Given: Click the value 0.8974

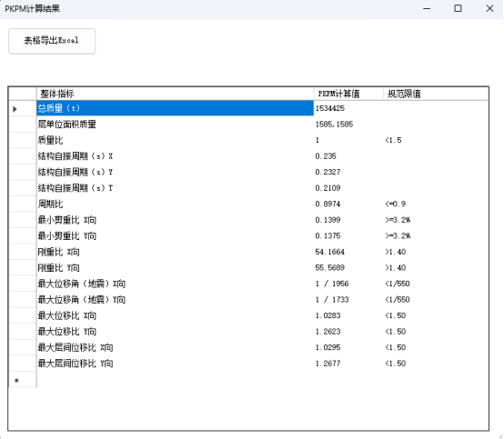Looking at the screenshot, I should pyautogui.click(x=328, y=204).
